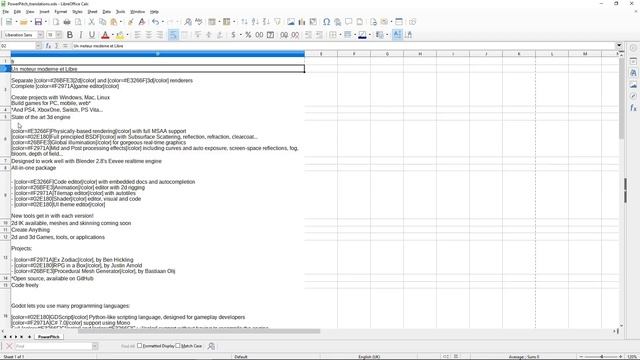Screen dimensions: 640x360
Task: Click the AutoFilter funnel icon
Action: pyautogui.click(x=277, y=22)
